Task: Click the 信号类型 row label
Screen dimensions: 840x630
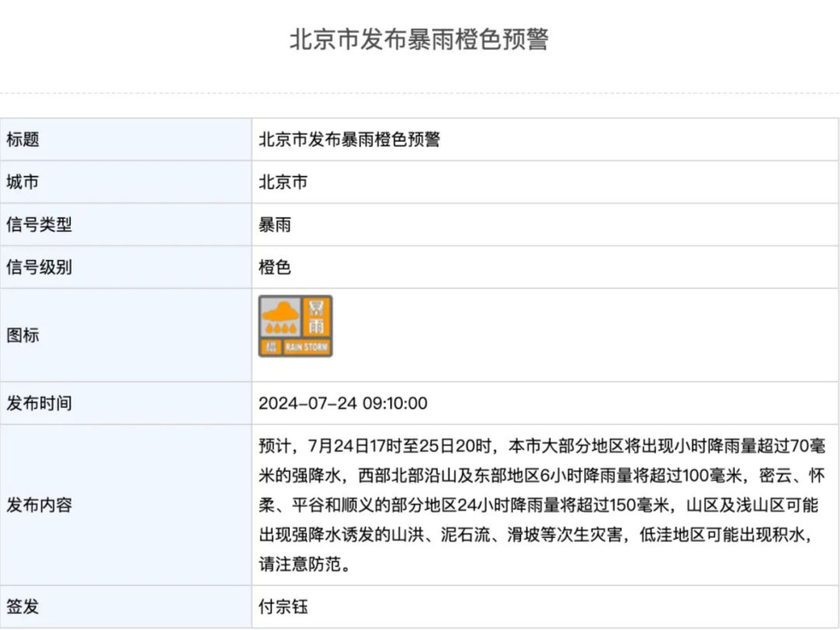Action: click(x=39, y=225)
